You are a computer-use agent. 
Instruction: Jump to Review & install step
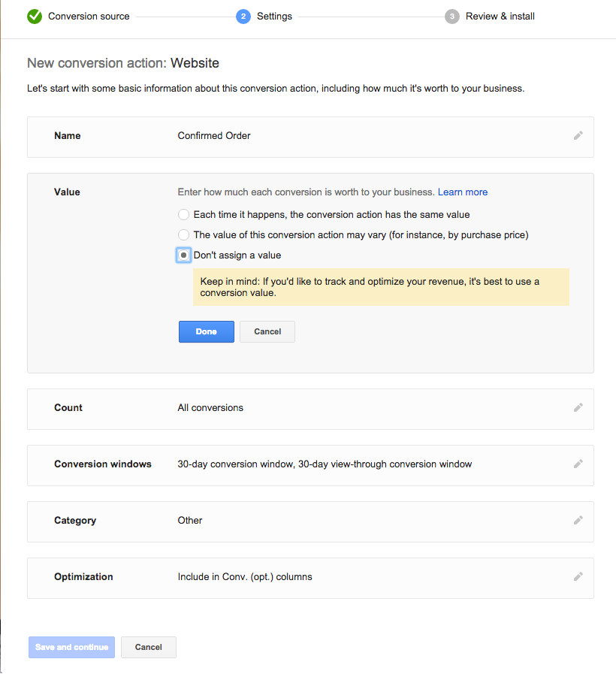click(500, 17)
